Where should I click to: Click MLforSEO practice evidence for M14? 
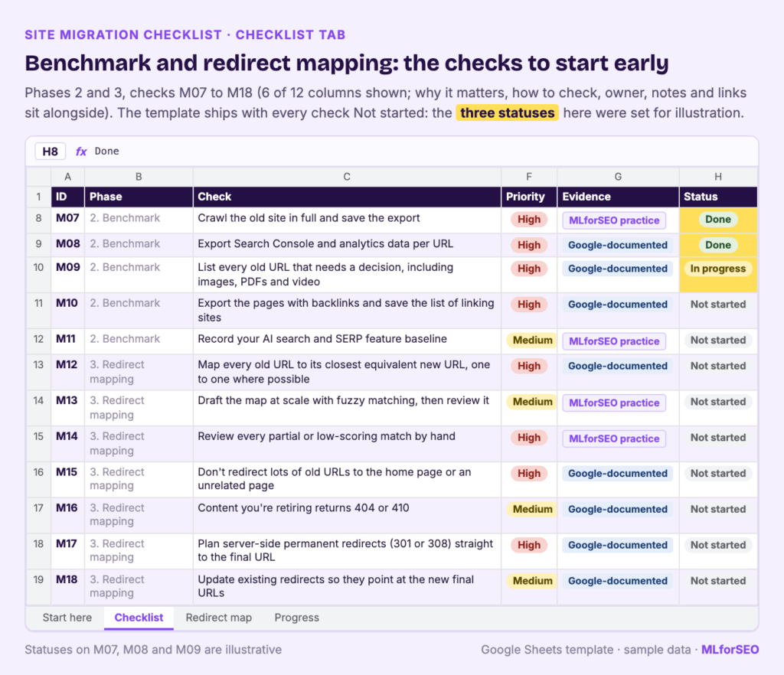click(614, 439)
